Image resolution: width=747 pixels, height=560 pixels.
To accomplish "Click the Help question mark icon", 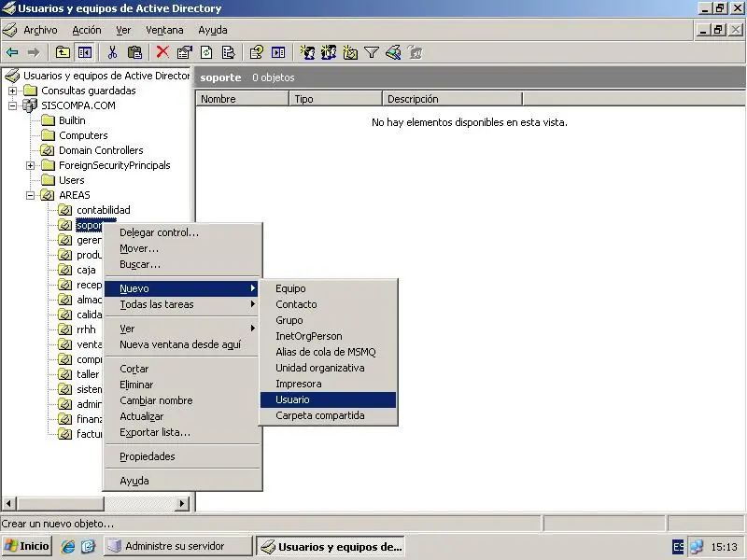I will [256, 52].
